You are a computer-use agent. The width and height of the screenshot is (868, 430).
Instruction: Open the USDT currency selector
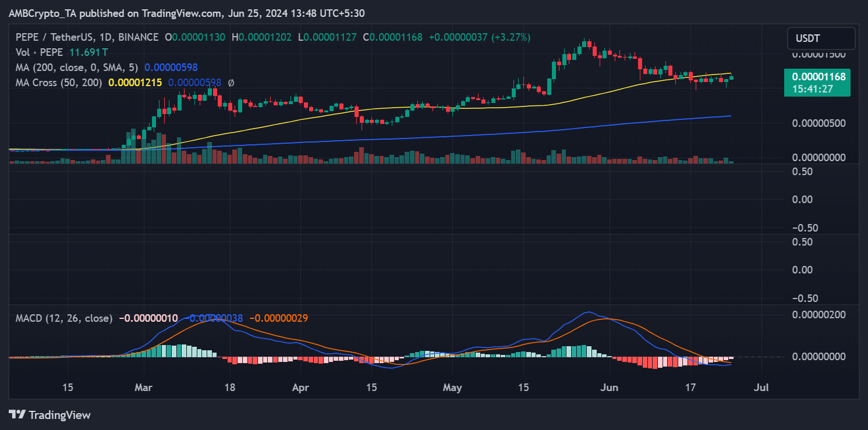[821, 38]
